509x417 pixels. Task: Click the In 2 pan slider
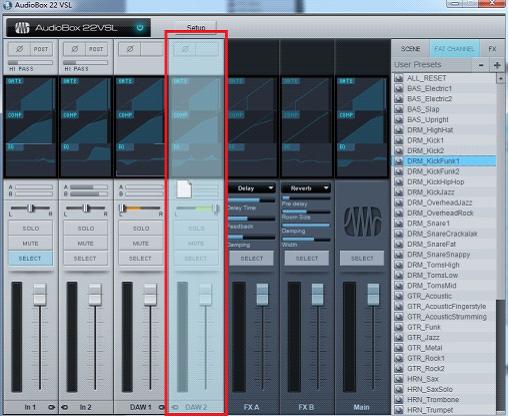(86, 208)
